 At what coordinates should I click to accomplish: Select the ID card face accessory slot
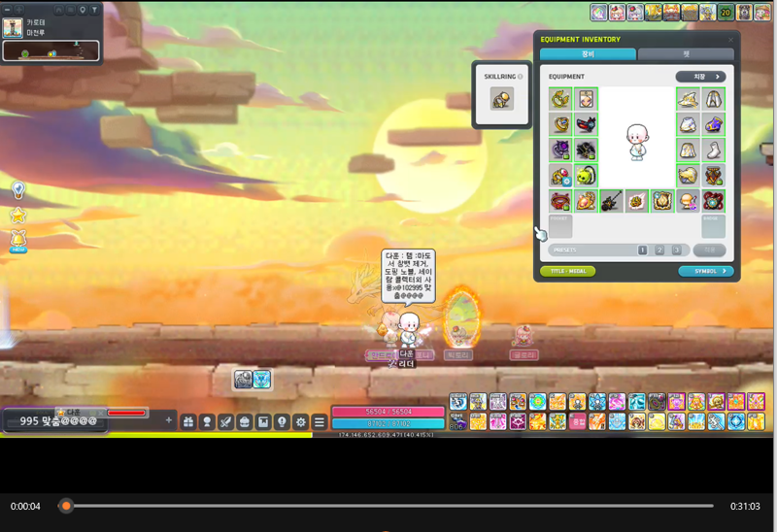point(587,99)
